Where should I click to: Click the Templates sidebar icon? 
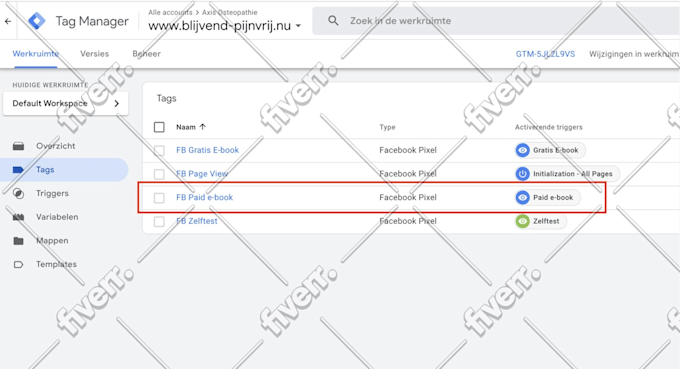18,264
